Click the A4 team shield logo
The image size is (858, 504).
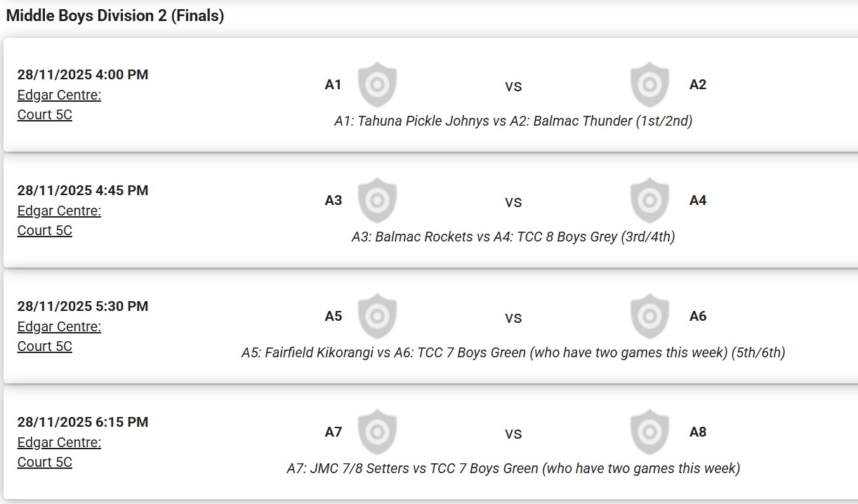click(649, 201)
